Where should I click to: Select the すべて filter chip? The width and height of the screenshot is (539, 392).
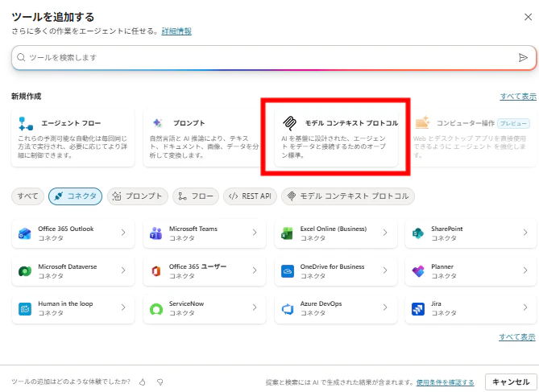pos(27,196)
